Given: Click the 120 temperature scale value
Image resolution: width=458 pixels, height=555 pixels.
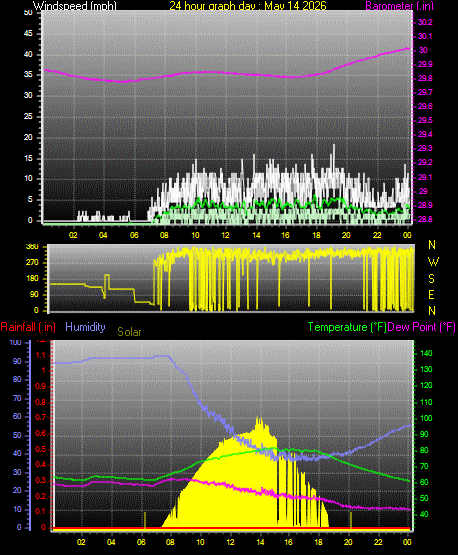Looking at the screenshot, I should point(426,385).
